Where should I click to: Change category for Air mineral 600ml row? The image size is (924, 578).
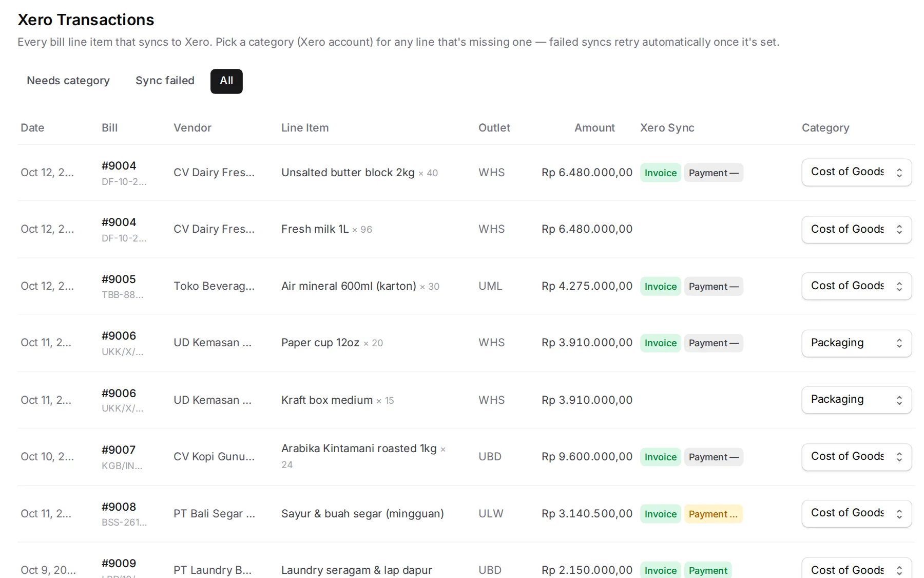pyautogui.click(x=856, y=286)
